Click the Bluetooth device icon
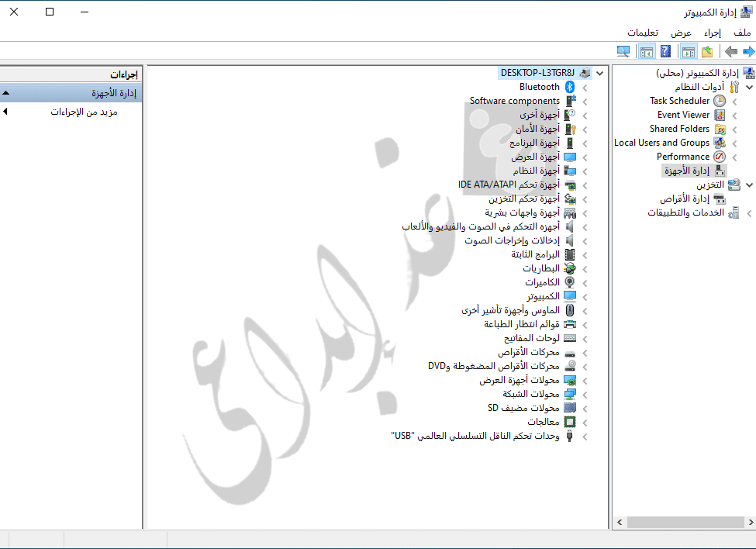The image size is (756, 549). tap(570, 87)
